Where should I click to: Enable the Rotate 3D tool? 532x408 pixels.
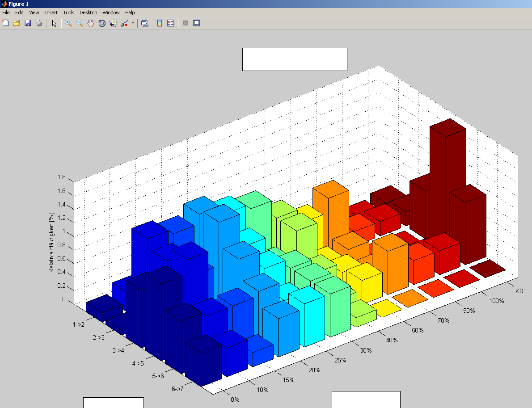pyautogui.click(x=102, y=23)
